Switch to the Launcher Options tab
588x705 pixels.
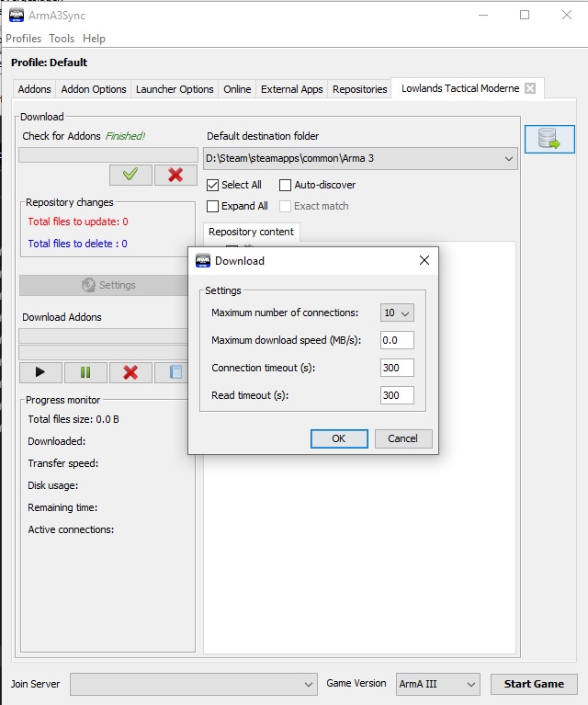pos(175,89)
